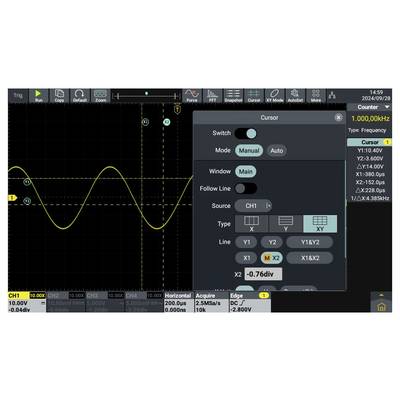Click the Y1:10.40V readout
The image size is (400, 400).
pyautogui.click(x=370, y=151)
